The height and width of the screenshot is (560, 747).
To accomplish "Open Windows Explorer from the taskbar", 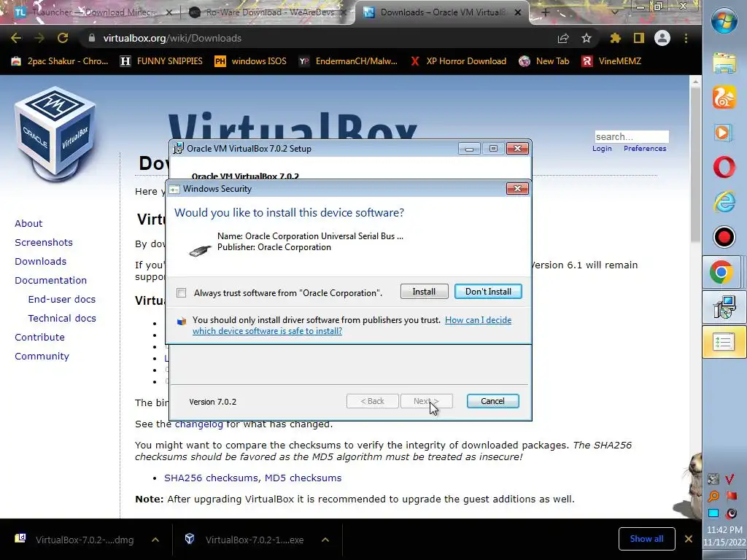I will coord(724,63).
